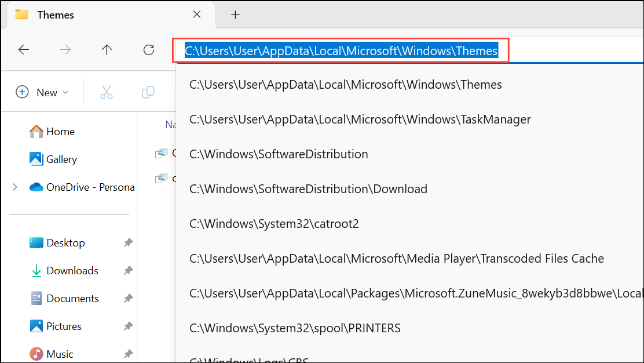Click the OneDrive cloud icon

click(36, 187)
